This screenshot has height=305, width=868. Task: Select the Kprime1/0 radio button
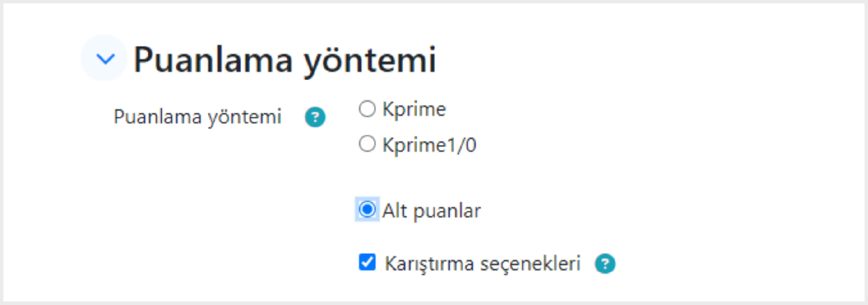click(367, 144)
